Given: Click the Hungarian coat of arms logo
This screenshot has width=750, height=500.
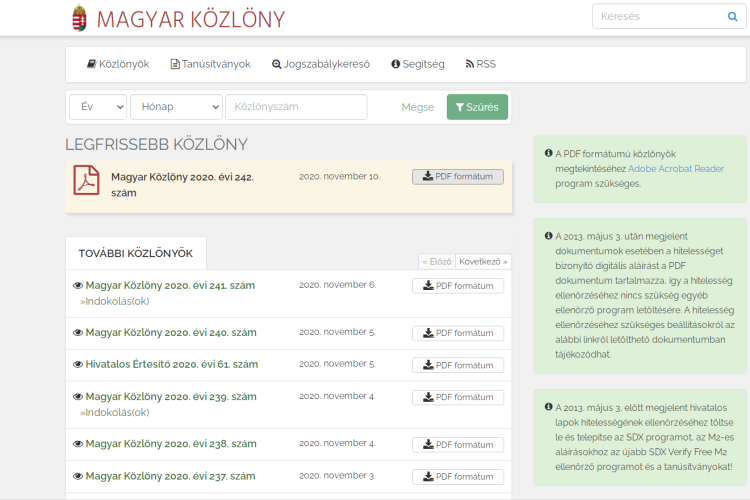Looking at the screenshot, I should [80, 18].
